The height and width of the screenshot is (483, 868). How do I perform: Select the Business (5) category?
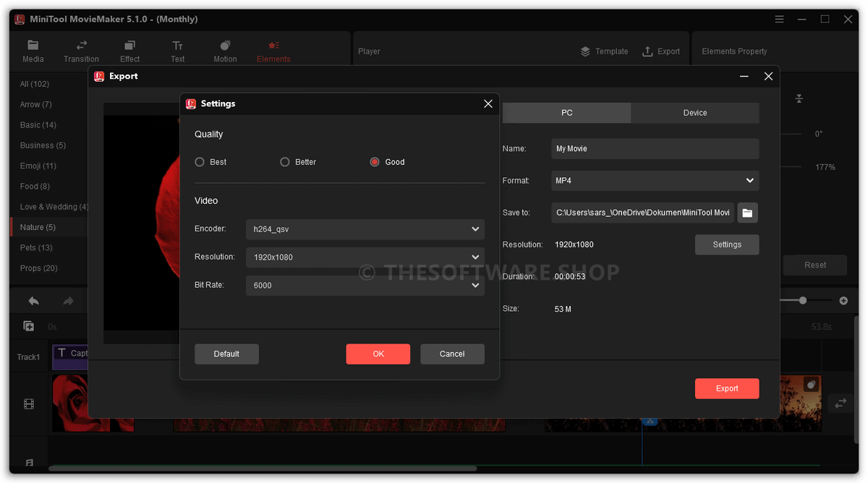pyautogui.click(x=43, y=145)
